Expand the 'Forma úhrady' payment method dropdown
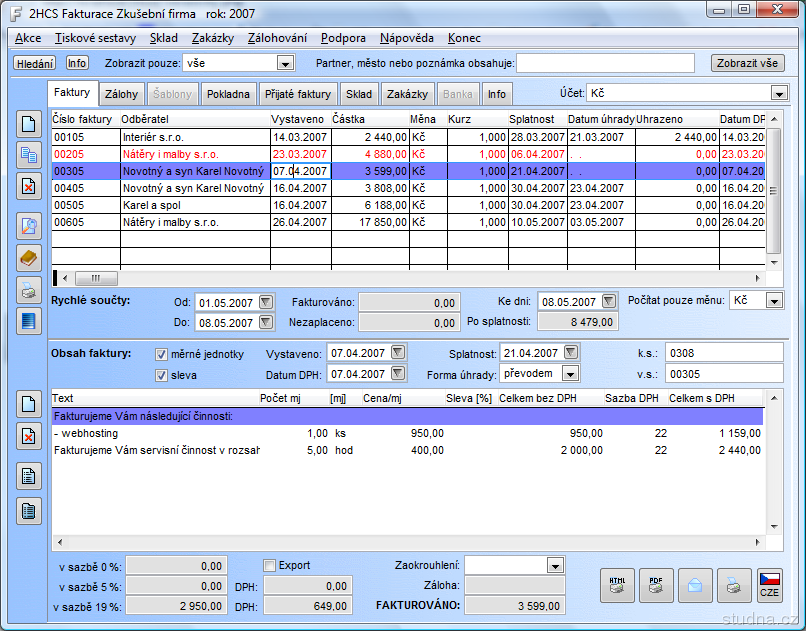This screenshot has width=806, height=631. [x=570, y=374]
